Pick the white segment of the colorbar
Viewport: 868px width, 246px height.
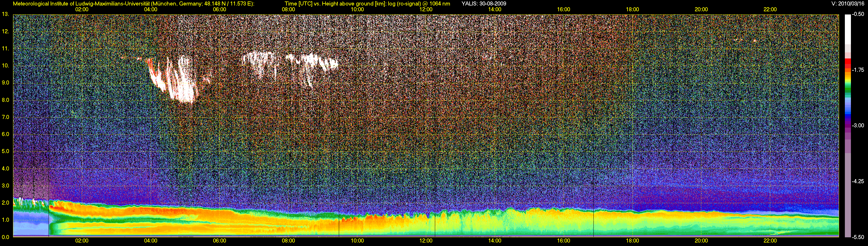tap(848, 29)
